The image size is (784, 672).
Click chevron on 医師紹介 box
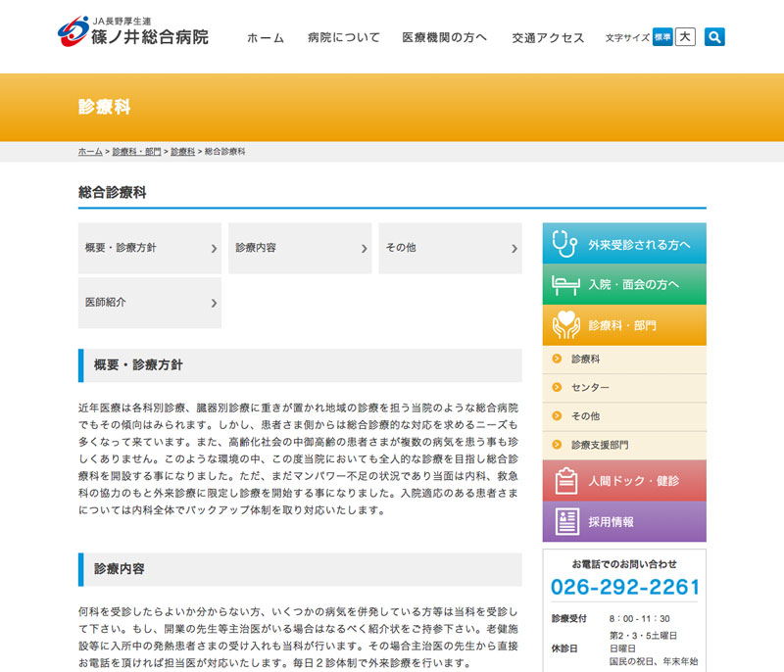pyautogui.click(x=214, y=303)
